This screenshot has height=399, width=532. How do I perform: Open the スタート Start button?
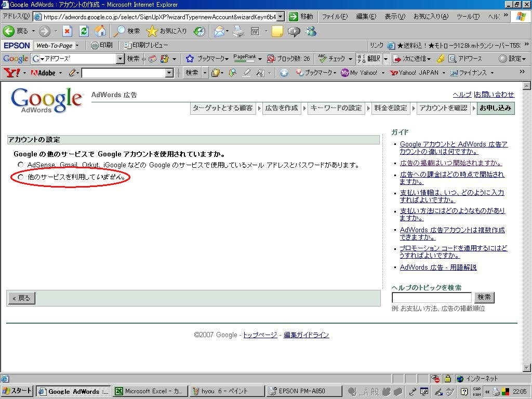(x=17, y=391)
